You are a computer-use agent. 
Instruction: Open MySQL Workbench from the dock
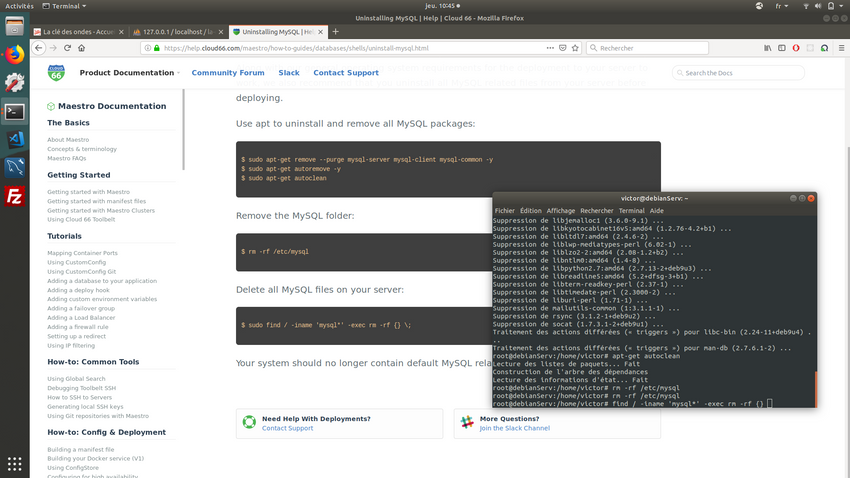pyautogui.click(x=14, y=167)
